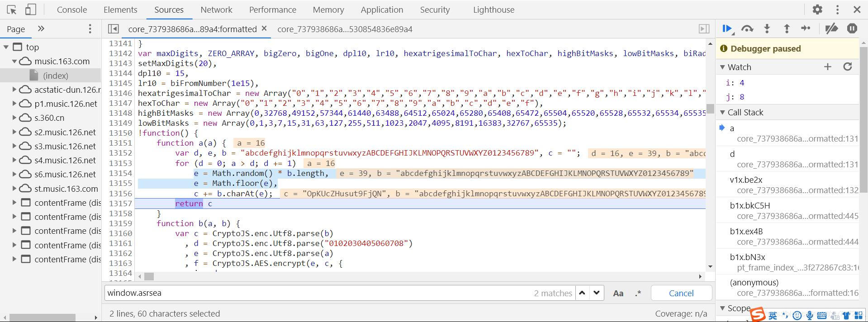Select call stack frame b1x.bN3x
868x322 pixels.
click(x=787, y=262)
